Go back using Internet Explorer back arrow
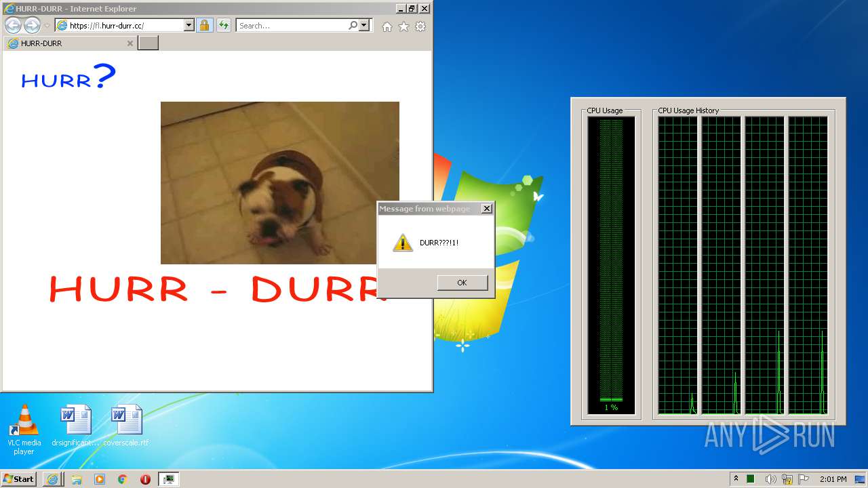Screen dimensions: 868x488 [x=13, y=26]
